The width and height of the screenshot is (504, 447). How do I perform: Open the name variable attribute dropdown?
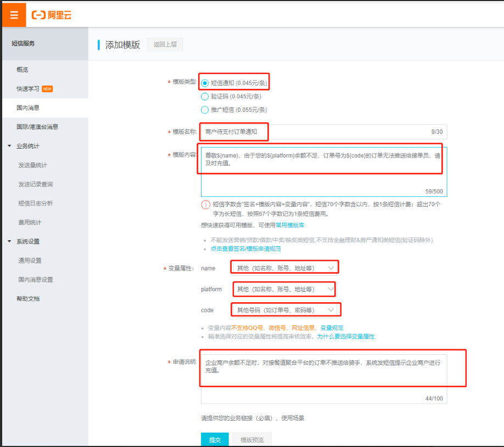pos(284,268)
